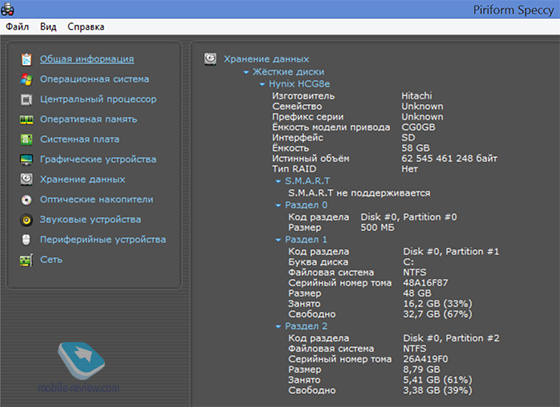Click the Хранение данных heading in main panel
Viewport: 560px width, 407px height.
point(266,59)
